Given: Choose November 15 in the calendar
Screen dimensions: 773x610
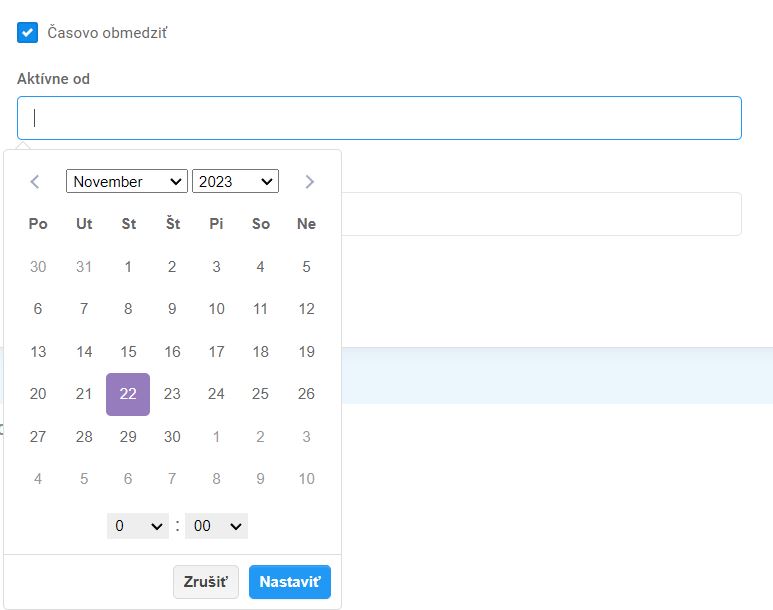Looking at the screenshot, I should pyautogui.click(x=128, y=352).
